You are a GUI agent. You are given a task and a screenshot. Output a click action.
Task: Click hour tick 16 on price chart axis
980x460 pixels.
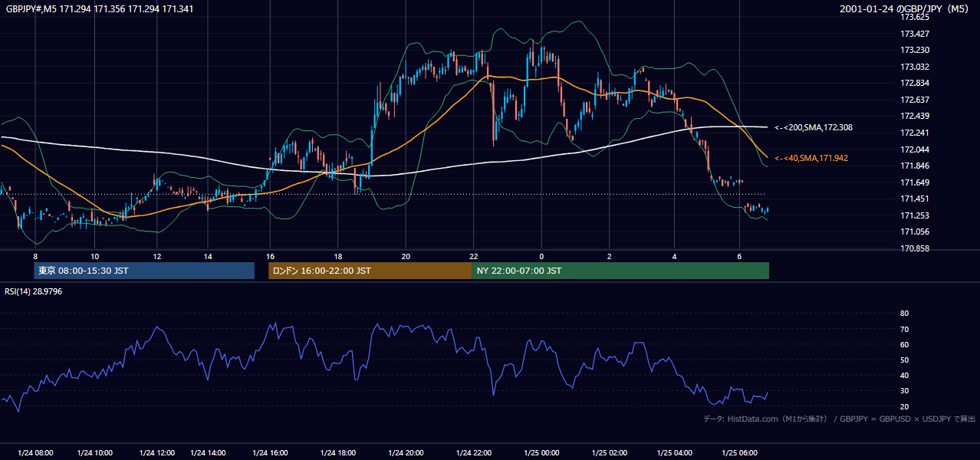coord(270,256)
